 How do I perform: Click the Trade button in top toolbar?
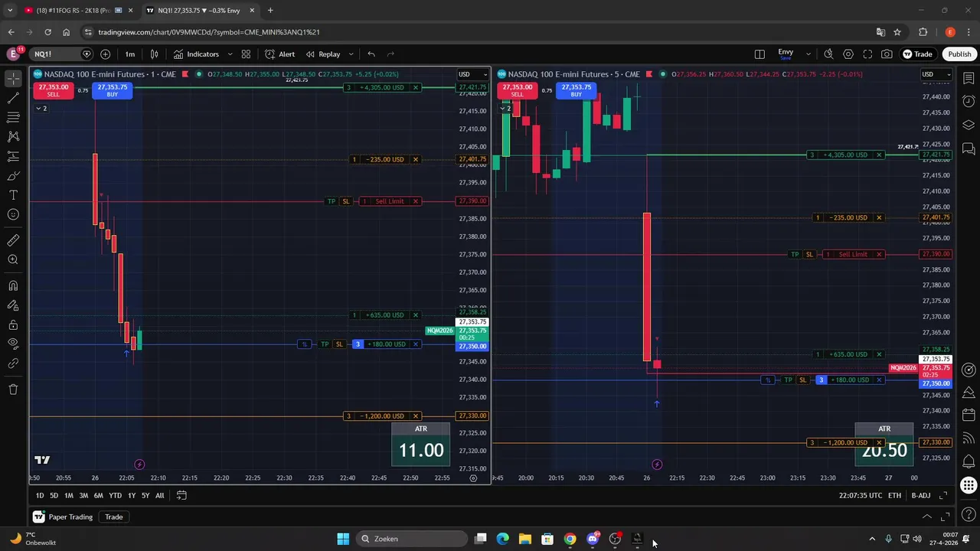918,54
